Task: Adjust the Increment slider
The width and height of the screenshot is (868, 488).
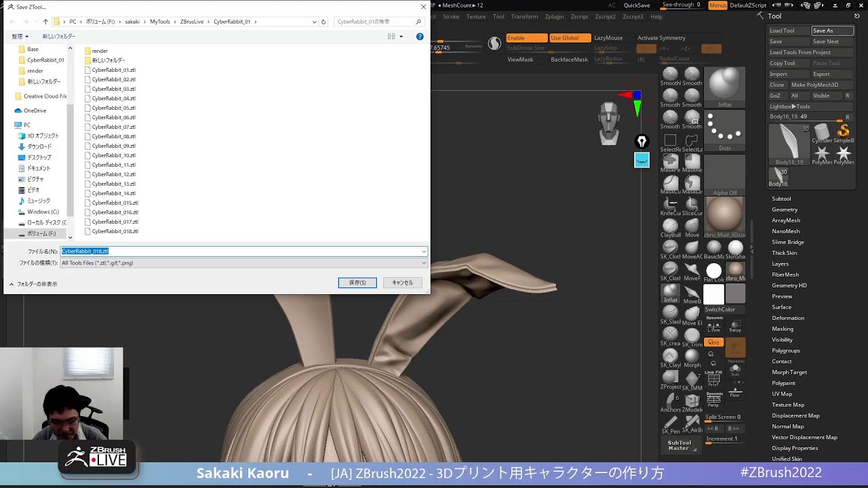Action: tap(724, 439)
